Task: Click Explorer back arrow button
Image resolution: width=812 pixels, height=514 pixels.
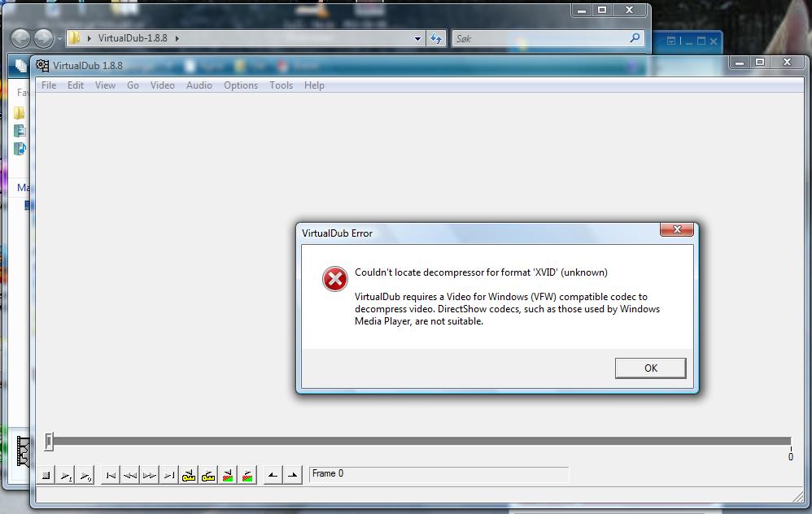Action: pos(20,38)
